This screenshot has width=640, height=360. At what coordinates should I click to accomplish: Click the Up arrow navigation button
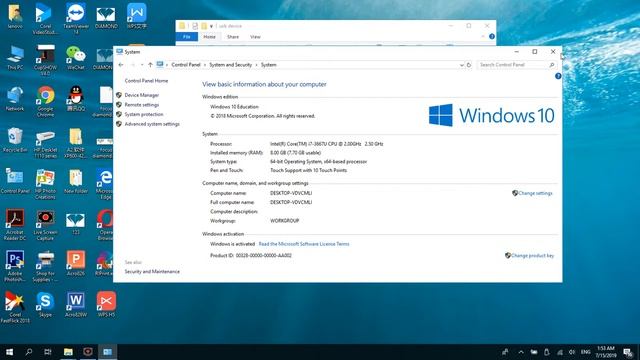pos(150,65)
